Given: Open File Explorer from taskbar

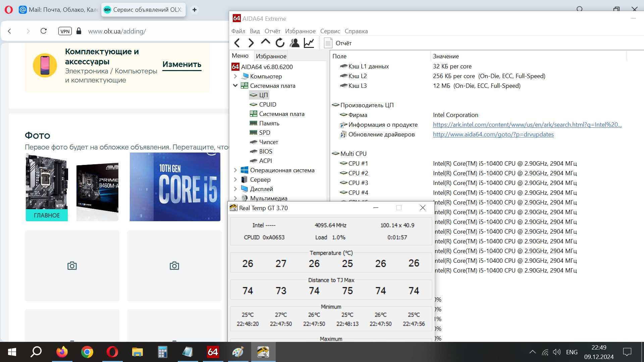Looking at the screenshot, I should click(x=137, y=352).
